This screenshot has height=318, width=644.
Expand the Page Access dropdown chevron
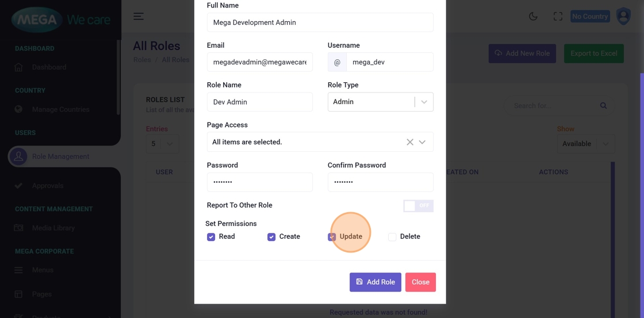click(423, 142)
